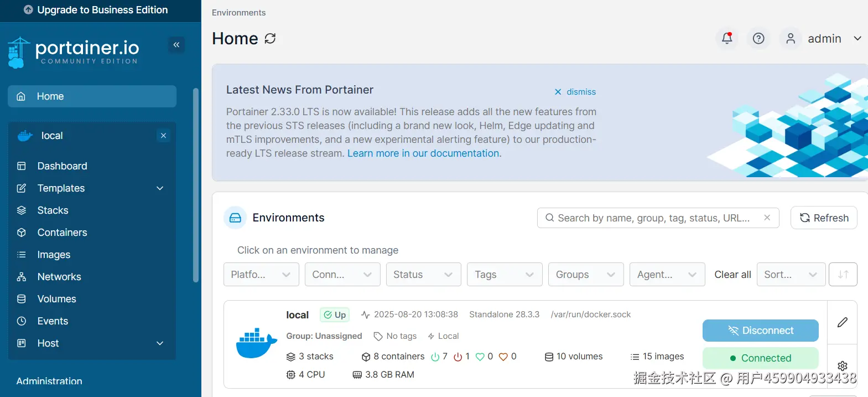Open Volumes from the sidebar
Screen dimensions: 868x397
(x=56, y=299)
